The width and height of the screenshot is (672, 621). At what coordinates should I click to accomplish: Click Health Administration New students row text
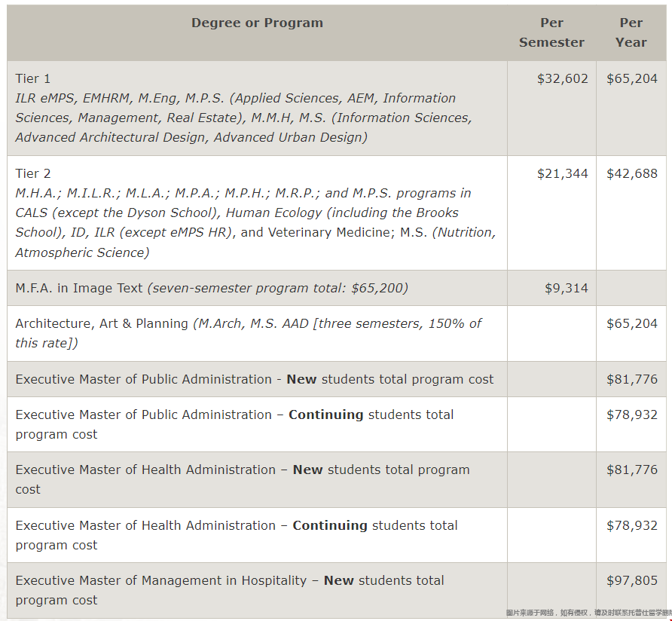(x=243, y=479)
